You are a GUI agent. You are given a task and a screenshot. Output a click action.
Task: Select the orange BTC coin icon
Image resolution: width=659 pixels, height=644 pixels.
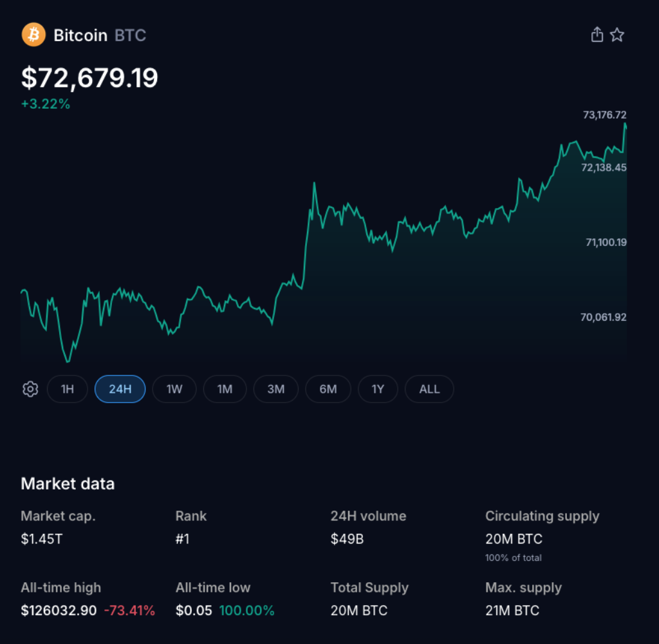point(33,35)
